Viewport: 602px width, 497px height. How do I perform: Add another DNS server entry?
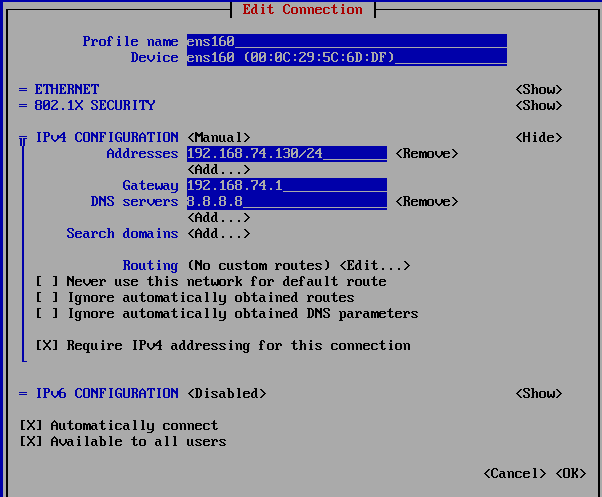[x=218, y=218]
